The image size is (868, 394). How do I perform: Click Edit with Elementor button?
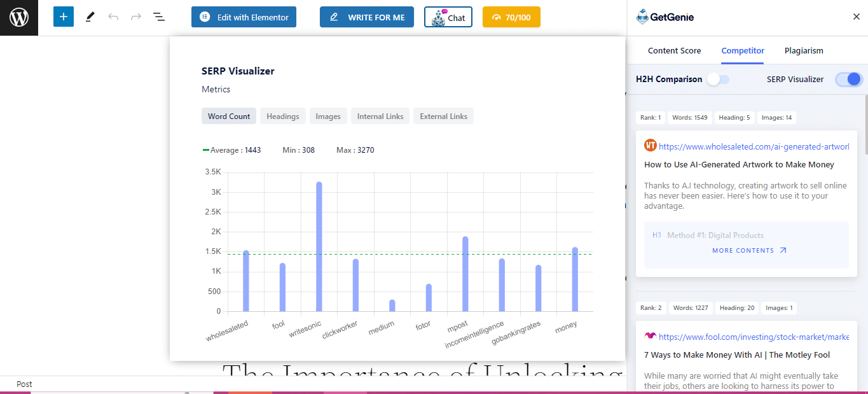244,17
